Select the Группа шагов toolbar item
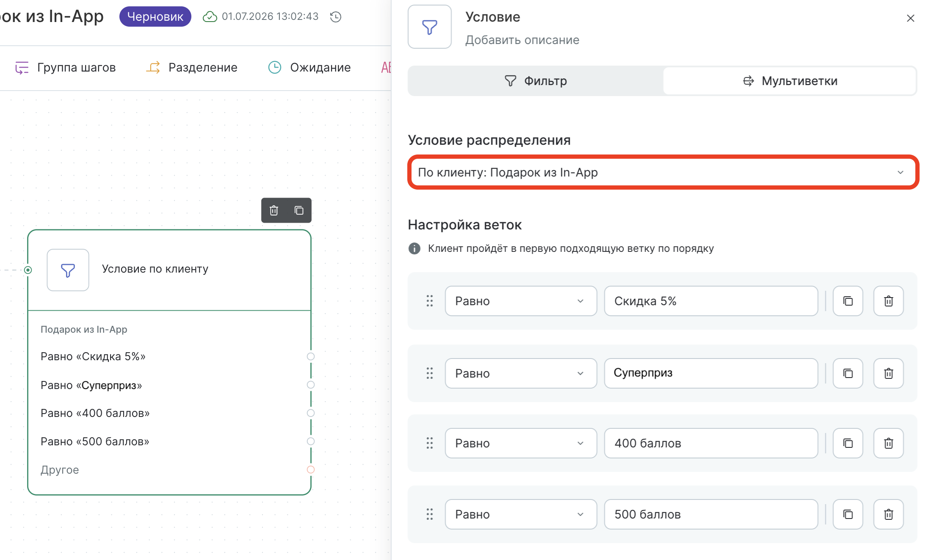The image size is (931, 560). coord(65,67)
